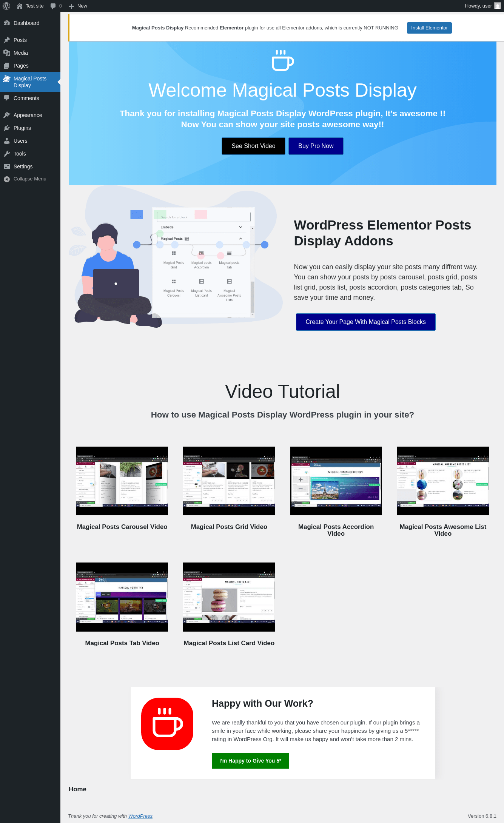
Task: Open Magical Posts Accordion Video thumbnail
Action: pyautogui.click(x=336, y=481)
